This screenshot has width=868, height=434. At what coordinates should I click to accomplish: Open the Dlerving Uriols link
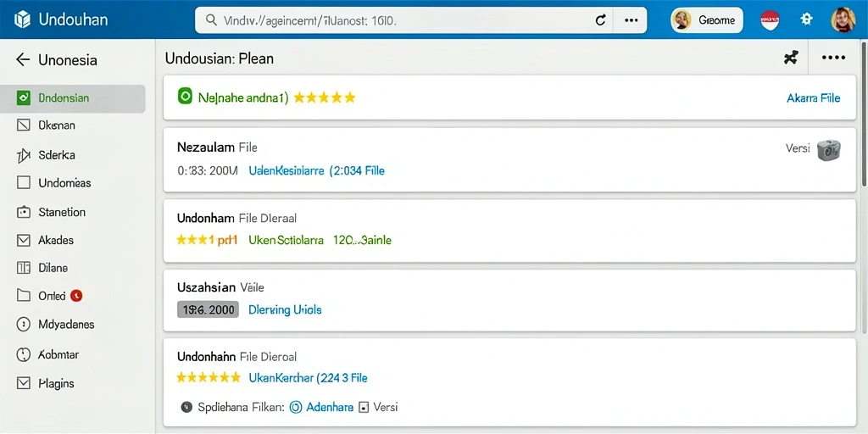[285, 310]
